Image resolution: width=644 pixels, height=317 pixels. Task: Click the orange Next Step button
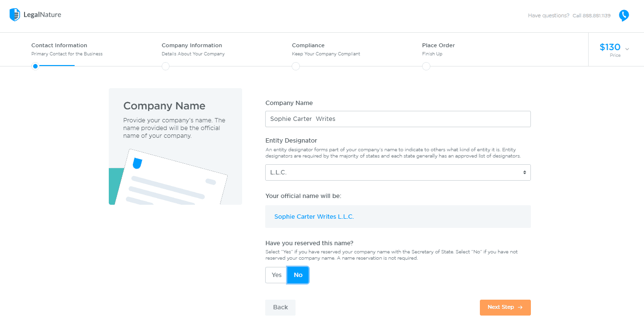point(505,307)
